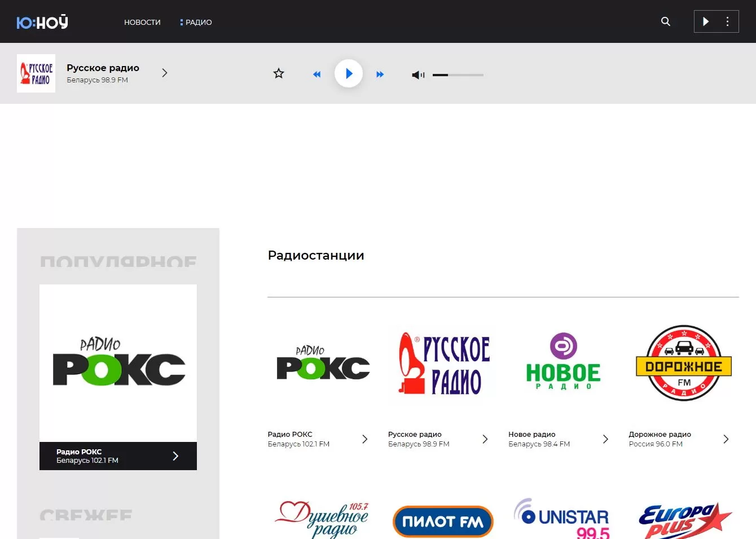
Task: Select the Радио РОКС logo in stations grid
Action: point(323,363)
